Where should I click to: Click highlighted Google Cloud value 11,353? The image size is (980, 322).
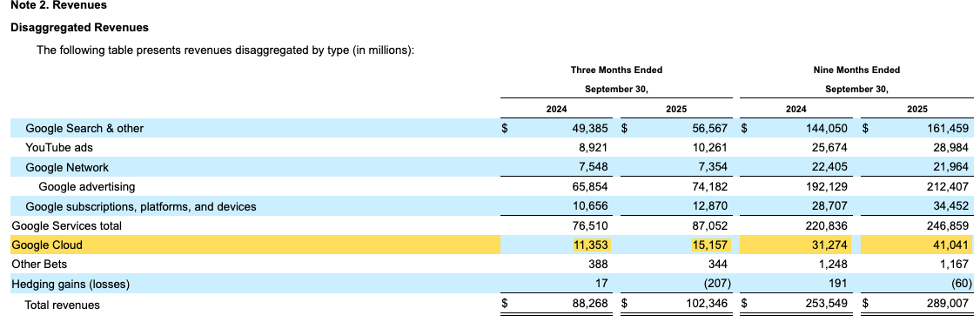590,245
